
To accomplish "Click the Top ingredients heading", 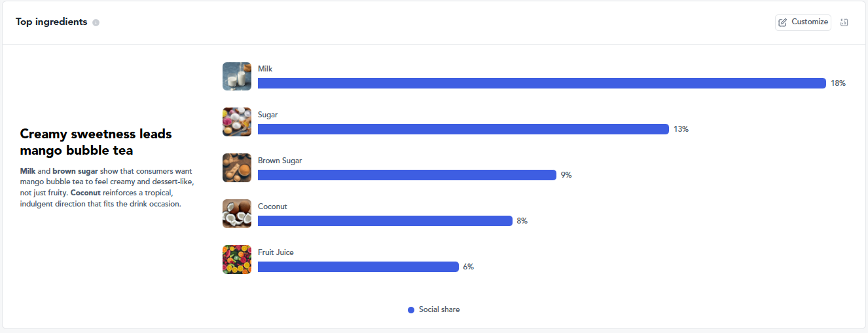I will pyautogui.click(x=51, y=22).
